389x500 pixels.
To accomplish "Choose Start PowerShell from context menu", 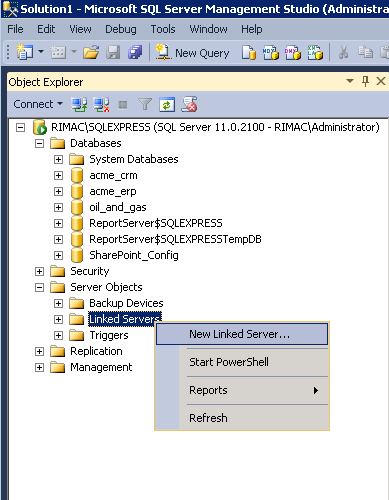I will point(242,362).
